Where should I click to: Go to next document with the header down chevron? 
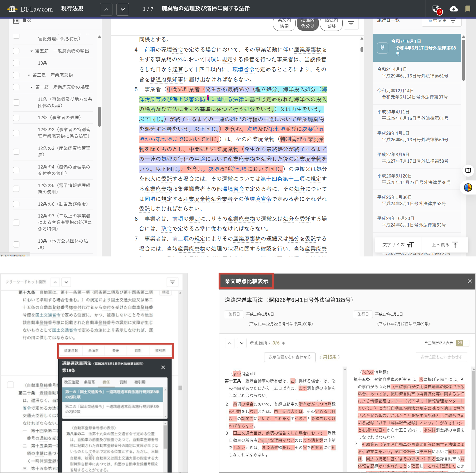[123, 10]
